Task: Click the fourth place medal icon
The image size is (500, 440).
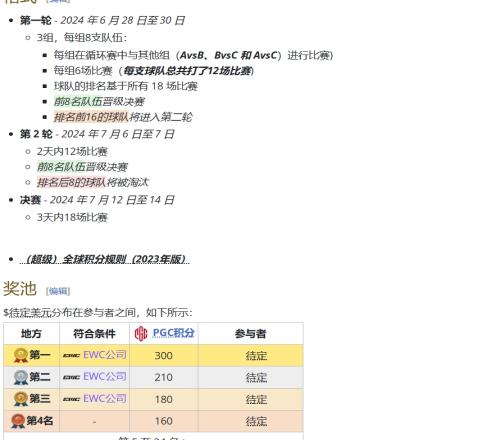Action: [x=18, y=421]
